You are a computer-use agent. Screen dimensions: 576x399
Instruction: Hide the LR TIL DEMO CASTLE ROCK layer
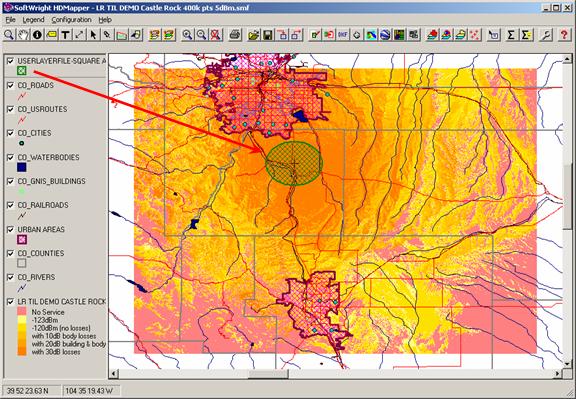tap(11, 302)
